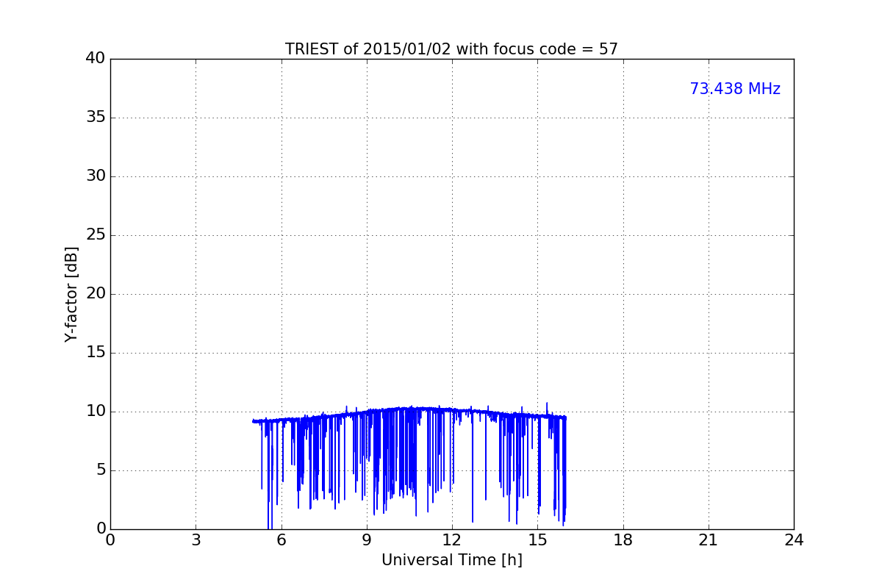Click the 'Y-factor [dB]' axis label
The image size is (882, 588).
click(71, 294)
